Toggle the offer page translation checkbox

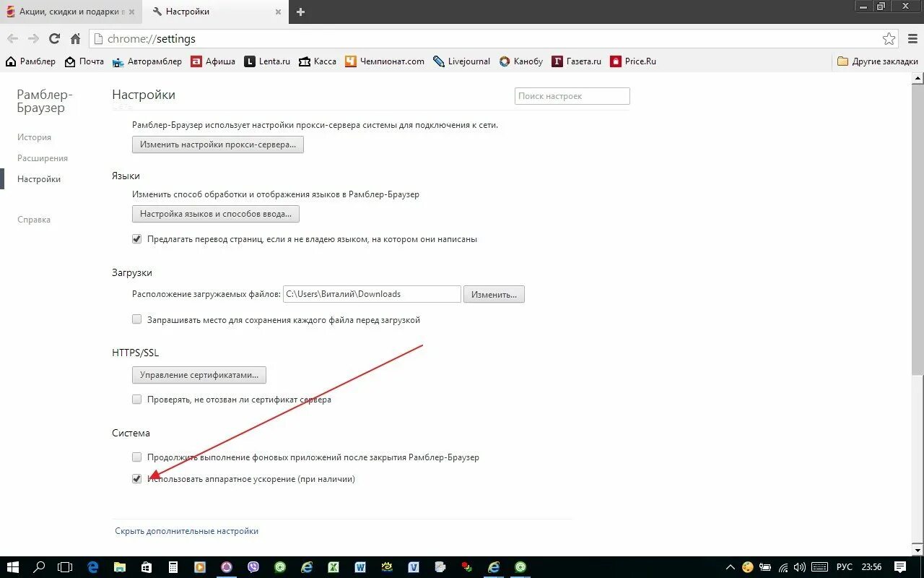point(136,239)
